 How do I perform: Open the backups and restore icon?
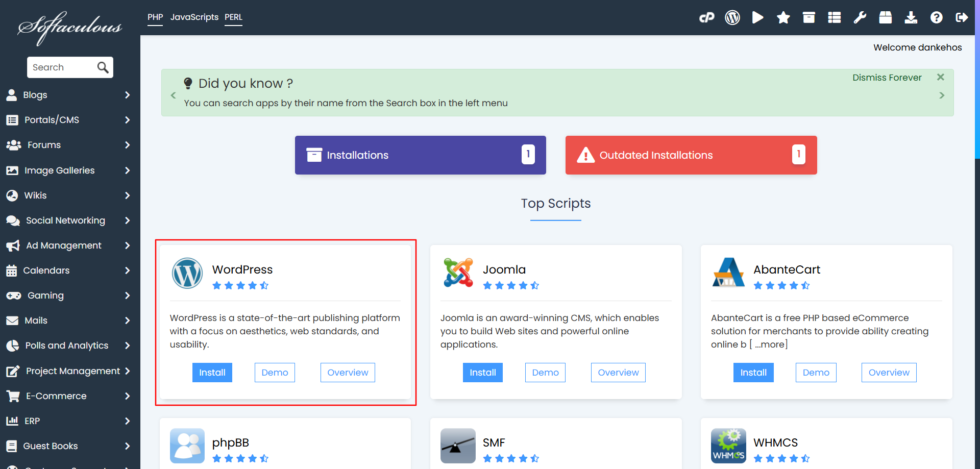click(x=886, y=18)
